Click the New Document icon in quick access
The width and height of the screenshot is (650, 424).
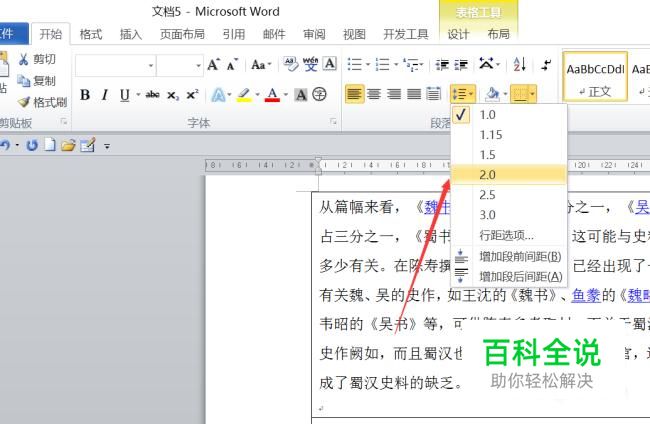tap(50, 145)
